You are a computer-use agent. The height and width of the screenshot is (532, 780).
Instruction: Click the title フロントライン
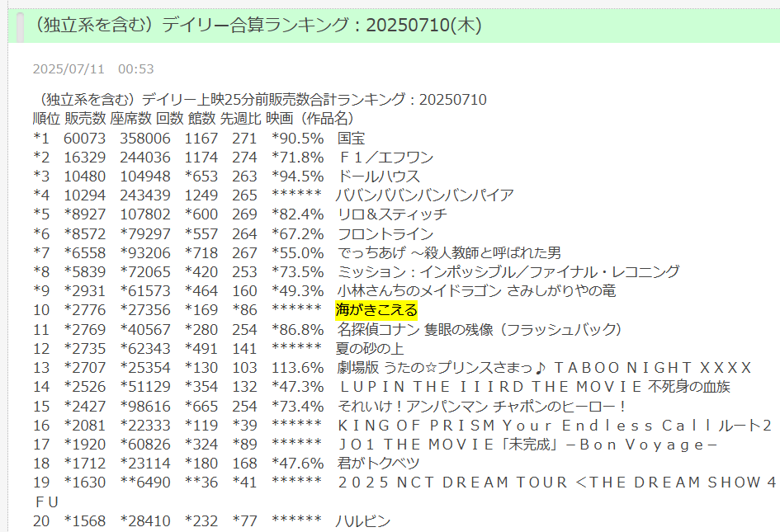pyautogui.click(x=385, y=233)
